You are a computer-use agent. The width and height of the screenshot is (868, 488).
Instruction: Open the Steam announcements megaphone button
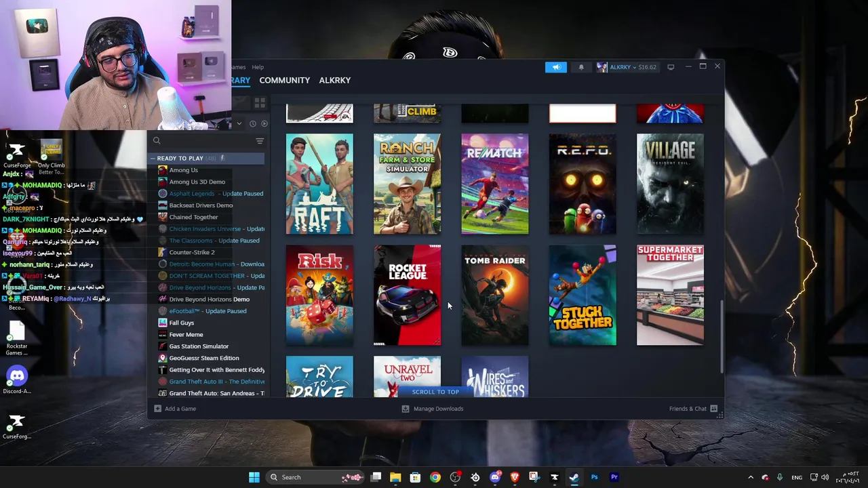(x=556, y=67)
